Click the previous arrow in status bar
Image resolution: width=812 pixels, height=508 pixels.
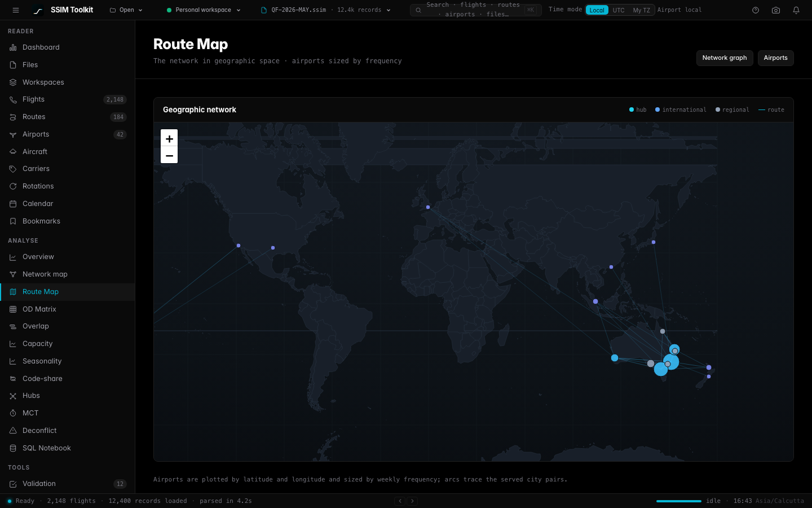click(x=400, y=501)
